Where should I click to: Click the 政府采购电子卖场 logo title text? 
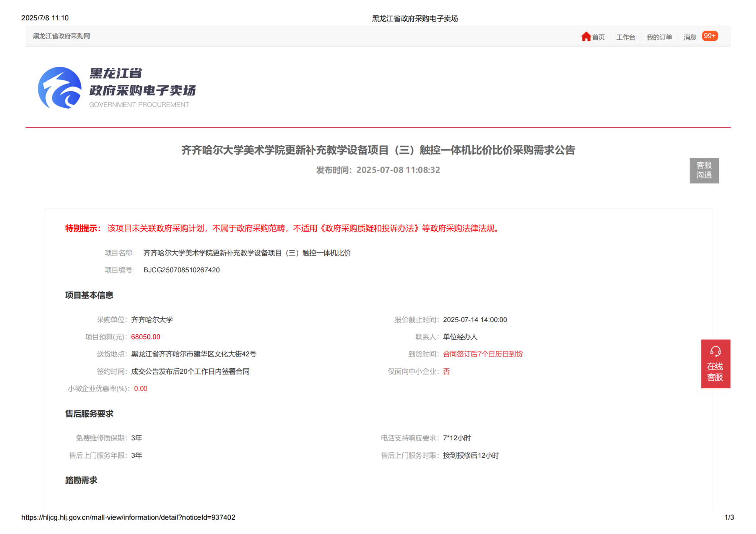click(x=142, y=90)
